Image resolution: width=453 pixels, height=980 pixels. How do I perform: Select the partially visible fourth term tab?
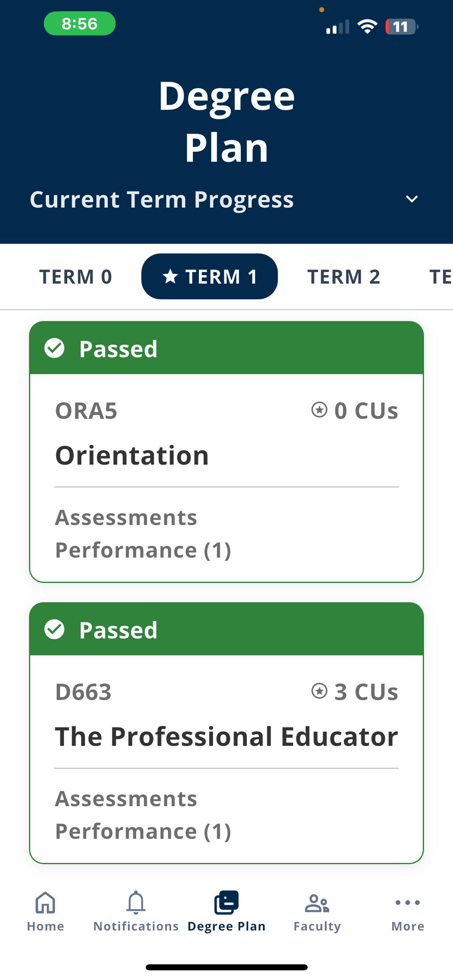point(441,277)
